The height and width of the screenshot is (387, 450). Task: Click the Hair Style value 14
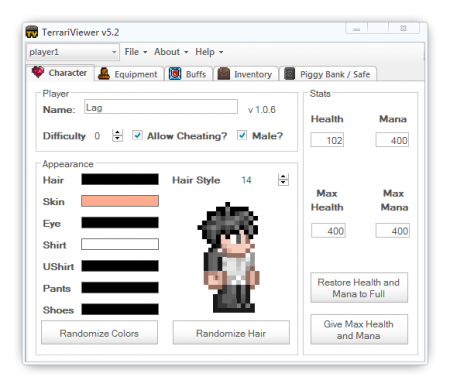click(x=246, y=180)
